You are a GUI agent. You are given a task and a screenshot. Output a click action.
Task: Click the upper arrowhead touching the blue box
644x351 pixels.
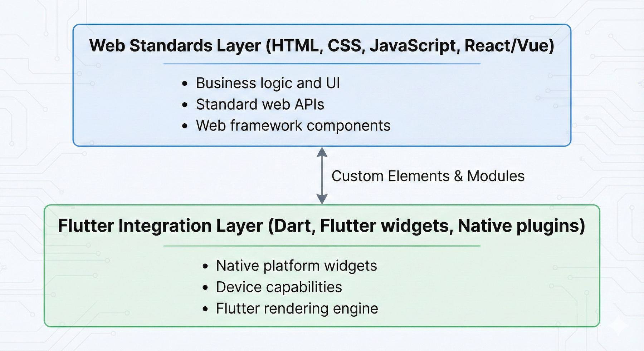(321, 152)
